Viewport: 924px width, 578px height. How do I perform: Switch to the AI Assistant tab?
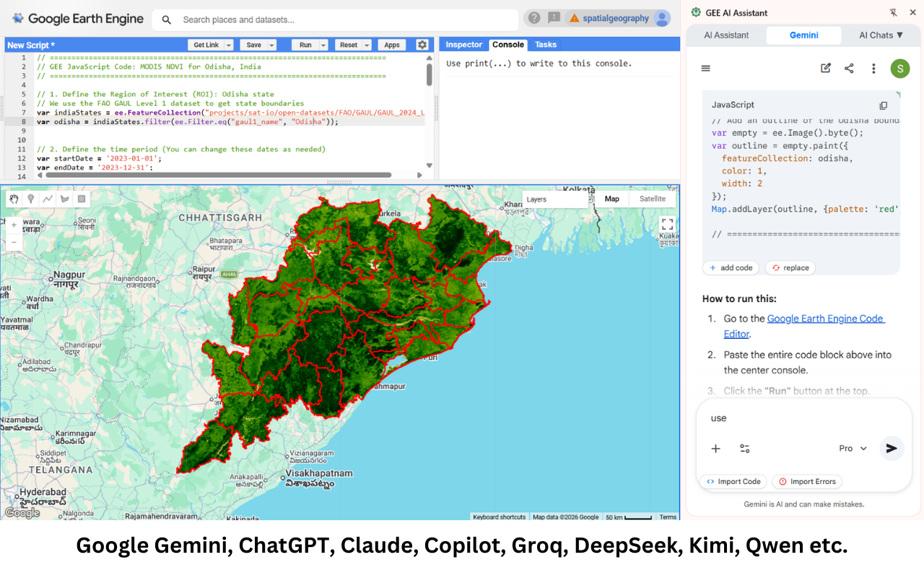pyautogui.click(x=726, y=35)
